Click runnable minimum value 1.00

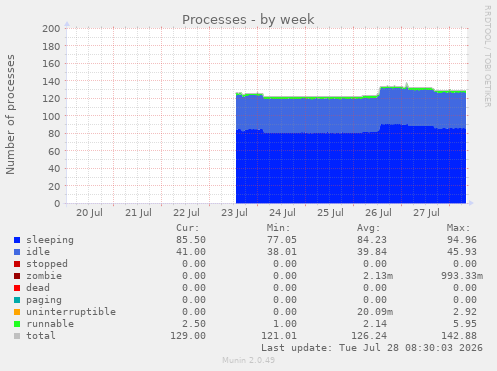285,324
